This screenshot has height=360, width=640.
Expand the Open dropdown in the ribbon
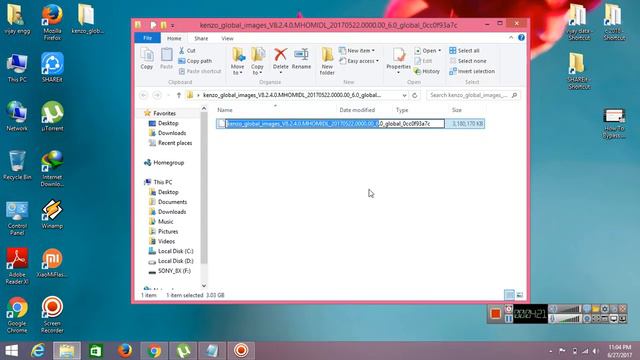(428, 51)
